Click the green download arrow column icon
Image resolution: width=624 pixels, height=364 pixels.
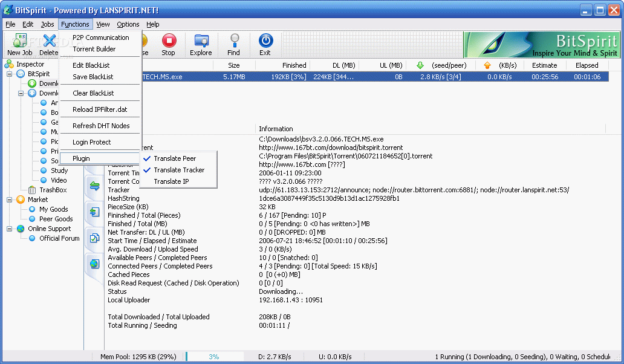(x=420, y=65)
